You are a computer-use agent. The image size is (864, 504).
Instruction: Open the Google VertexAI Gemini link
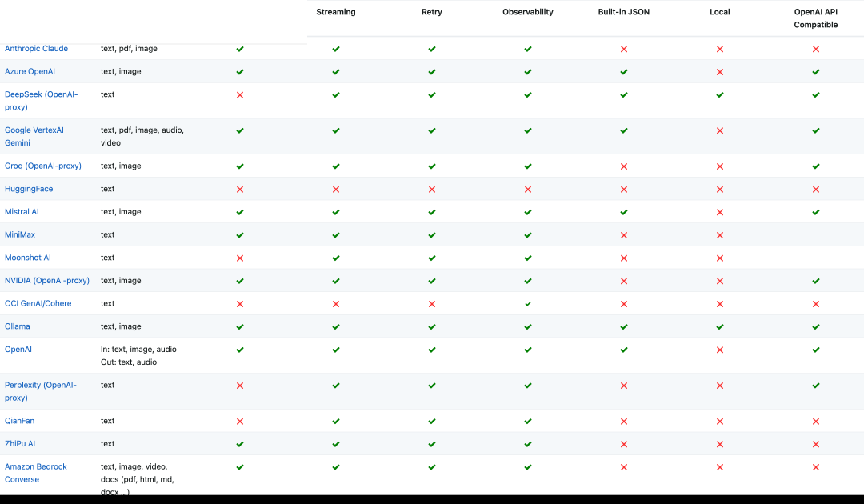click(34, 137)
